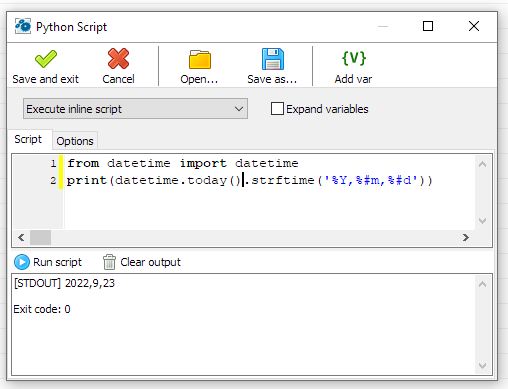Click the editor horizontal scrollbar right arrow

(466, 237)
